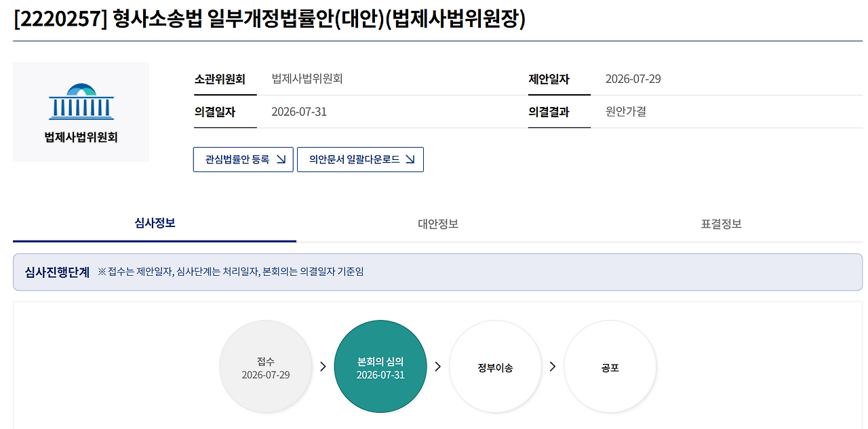868x429 pixels.
Task: Click the 본회의 심의 stage circle
Action: click(380, 367)
